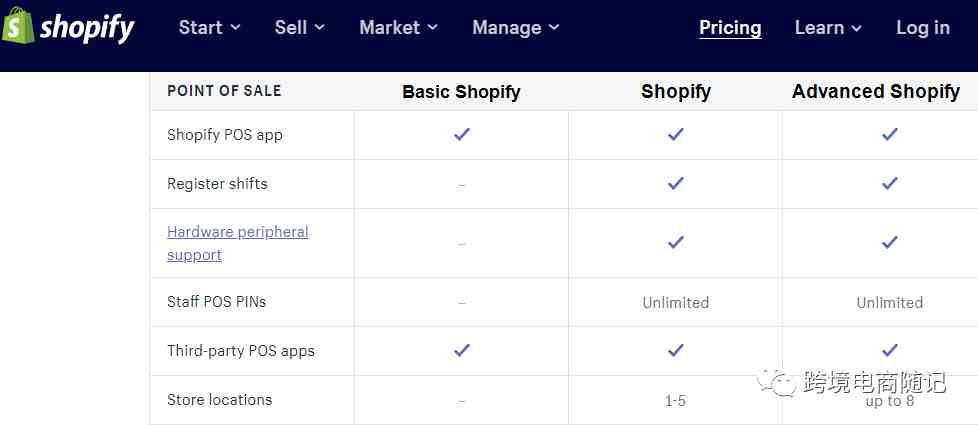978x425 pixels.
Task: Click the shopify wordmark text
Action: pos(87,27)
